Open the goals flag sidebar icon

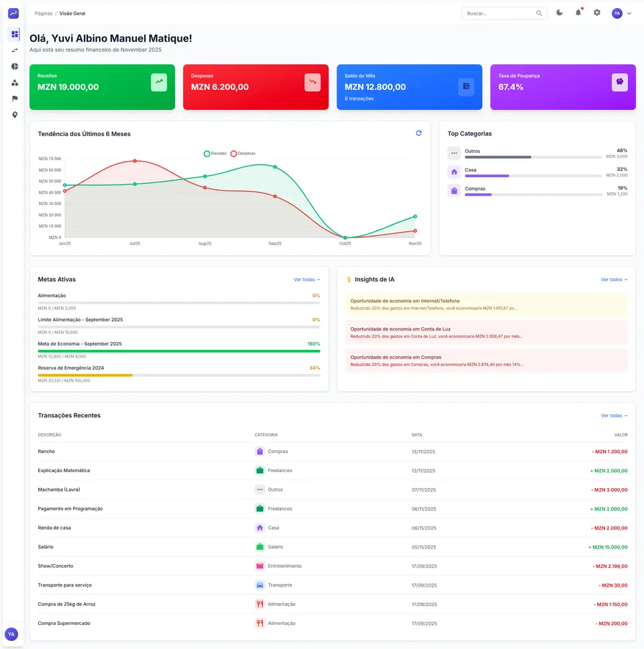(15, 99)
